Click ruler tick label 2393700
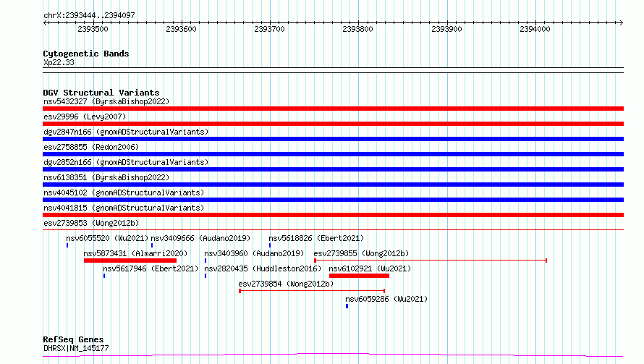The width and height of the screenshot is (644, 364). tap(269, 29)
